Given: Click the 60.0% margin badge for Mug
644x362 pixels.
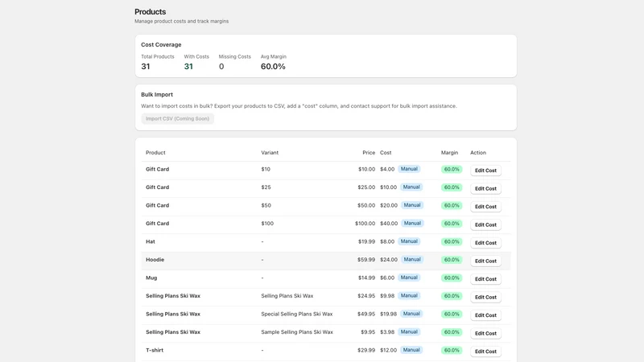Looking at the screenshot, I should point(452,278).
